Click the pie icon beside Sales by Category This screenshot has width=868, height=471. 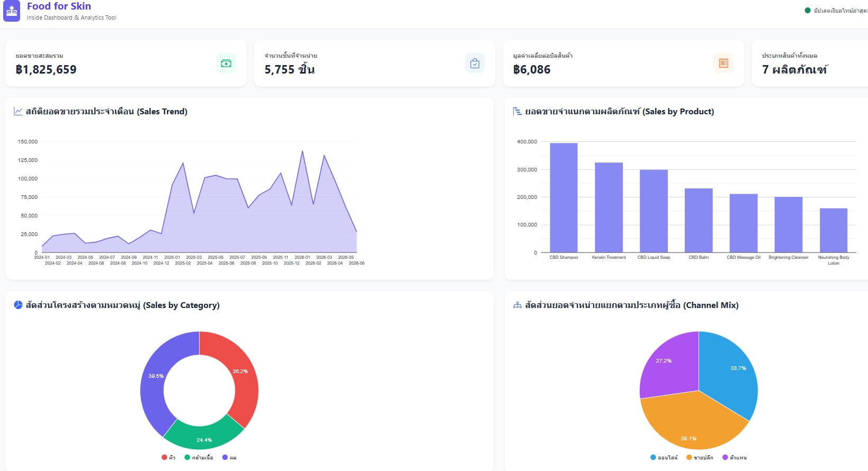pos(18,305)
